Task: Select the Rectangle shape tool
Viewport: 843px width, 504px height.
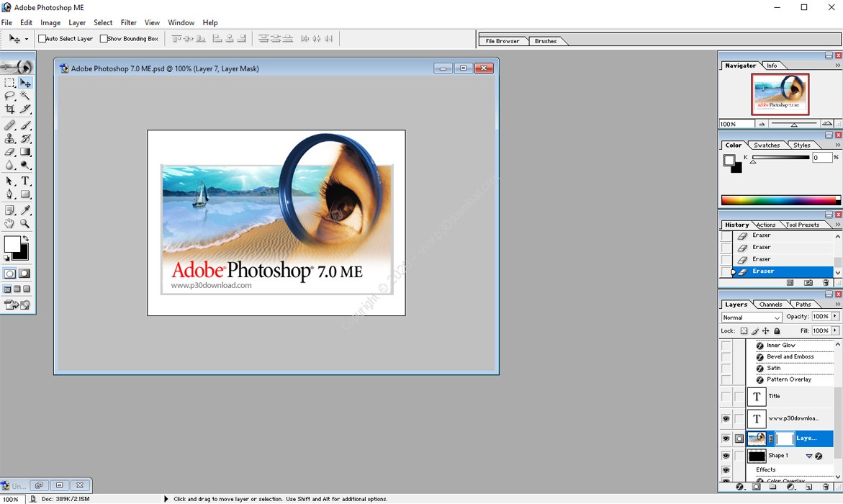Action: 25,194
